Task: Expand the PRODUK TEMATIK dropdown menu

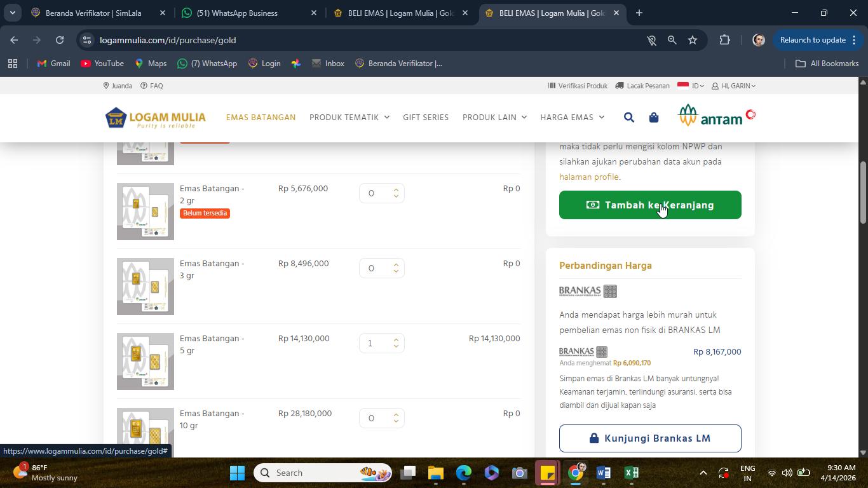Action: (x=349, y=118)
